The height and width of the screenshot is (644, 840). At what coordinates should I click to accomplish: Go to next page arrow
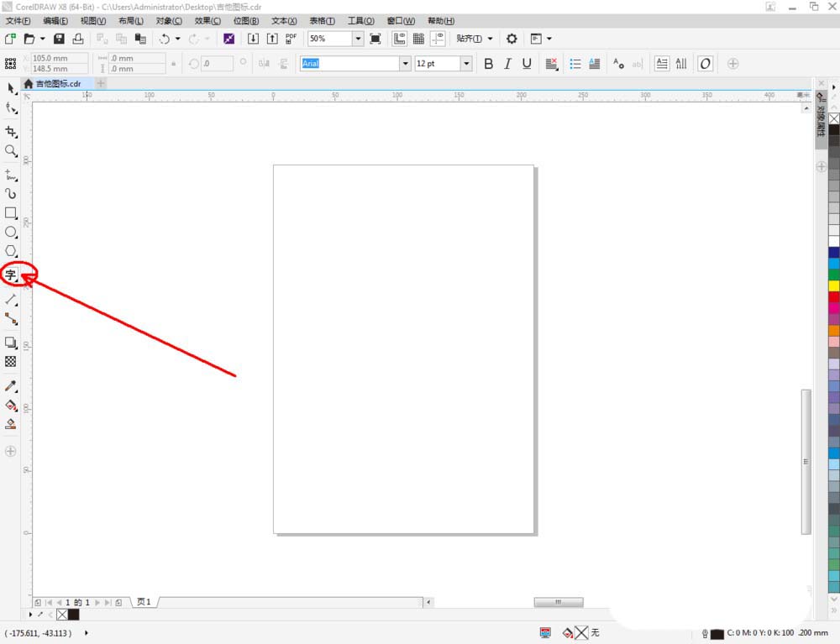coord(97,602)
